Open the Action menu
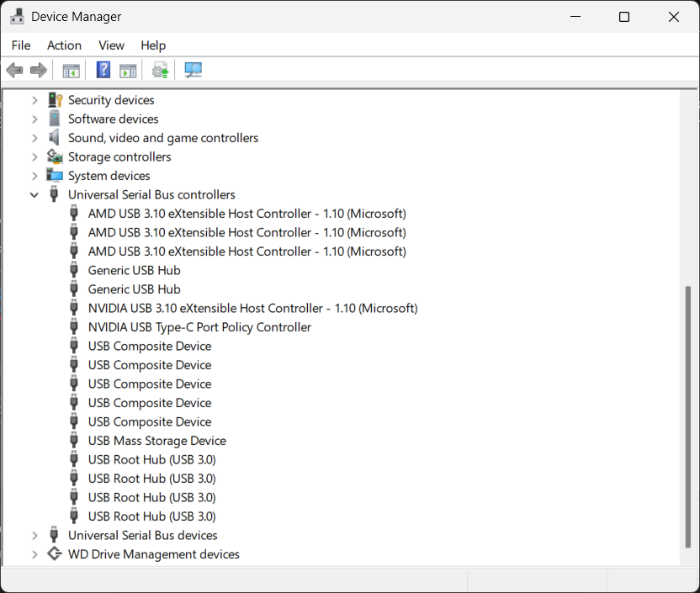This screenshot has width=700, height=593. click(x=64, y=45)
